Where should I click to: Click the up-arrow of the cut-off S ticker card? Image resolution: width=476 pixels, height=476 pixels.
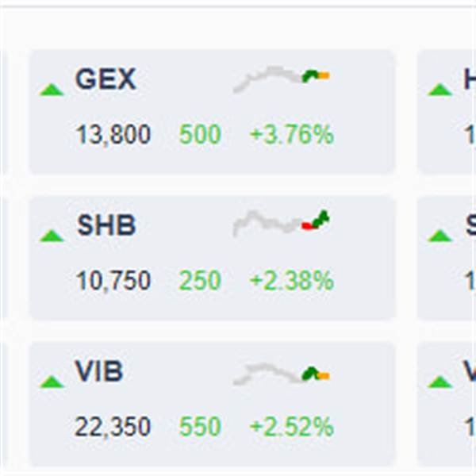point(440,236)
